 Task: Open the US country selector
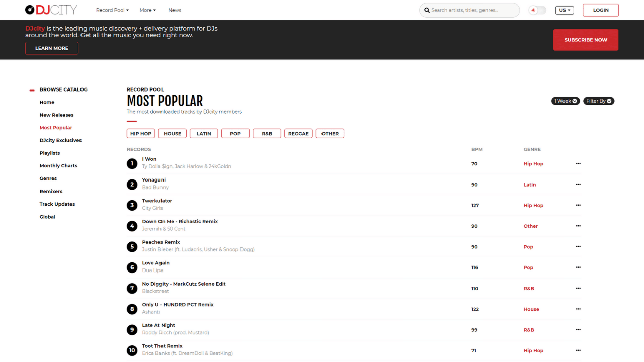pyautogui.click(x=564, y=10)
